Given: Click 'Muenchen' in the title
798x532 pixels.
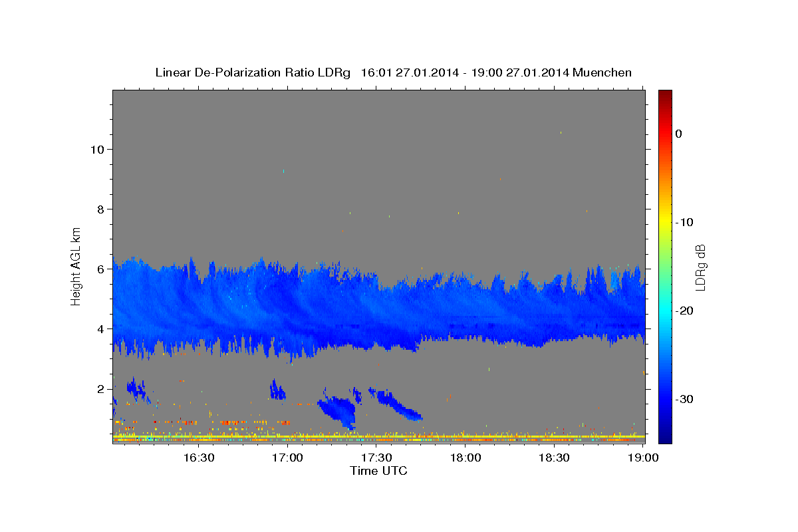Looking at the screenshot, I should [602, 72].
